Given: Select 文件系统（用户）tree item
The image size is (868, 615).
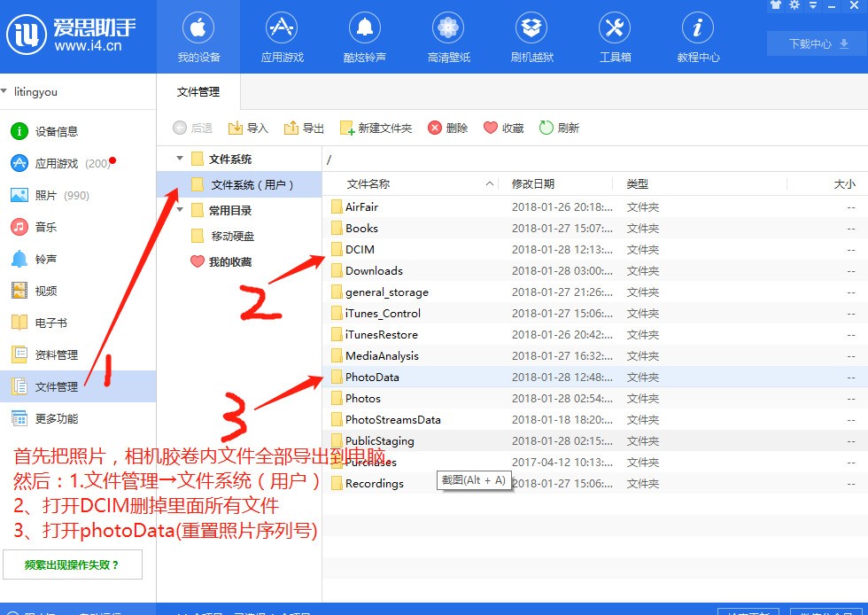Looking at the screenshot, I should (x=239, y=184).
